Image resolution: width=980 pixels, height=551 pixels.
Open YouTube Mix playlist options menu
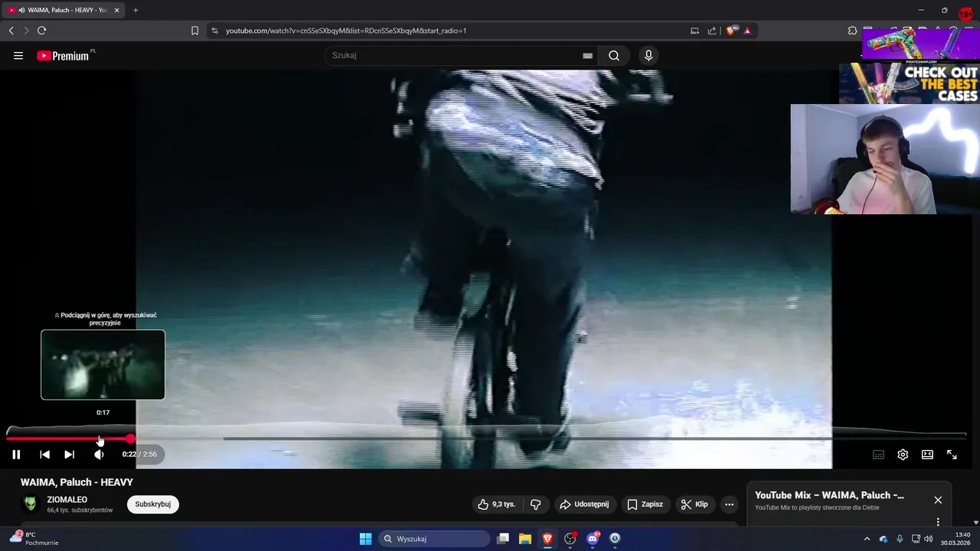pyautogui.click(x=938, y=522)
